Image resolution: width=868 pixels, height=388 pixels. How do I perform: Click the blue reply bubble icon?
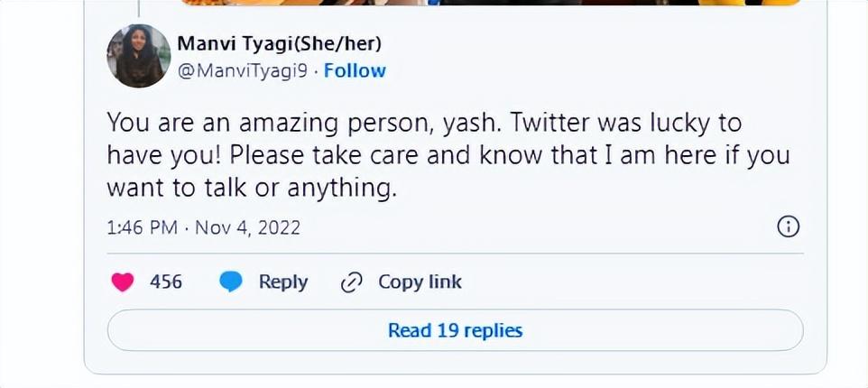(x=231, y=282)
